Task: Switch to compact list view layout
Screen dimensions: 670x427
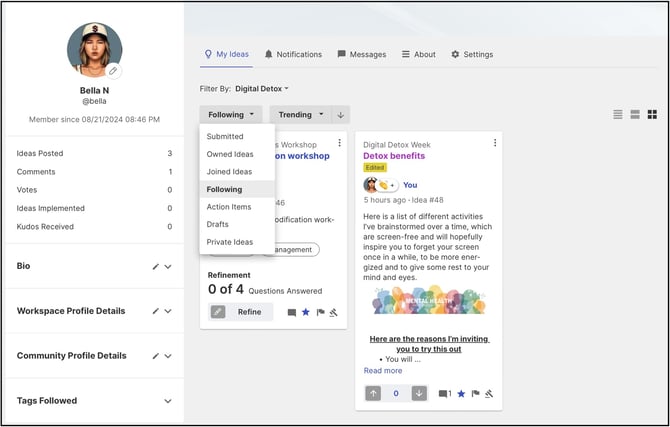Action: (x=618, y=115)
